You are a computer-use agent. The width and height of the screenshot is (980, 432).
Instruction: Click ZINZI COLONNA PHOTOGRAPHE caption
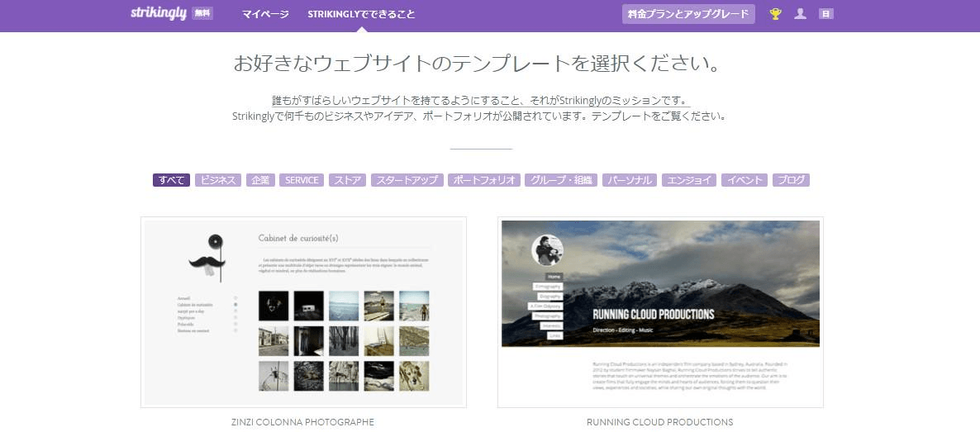click(x=302, y=422)
